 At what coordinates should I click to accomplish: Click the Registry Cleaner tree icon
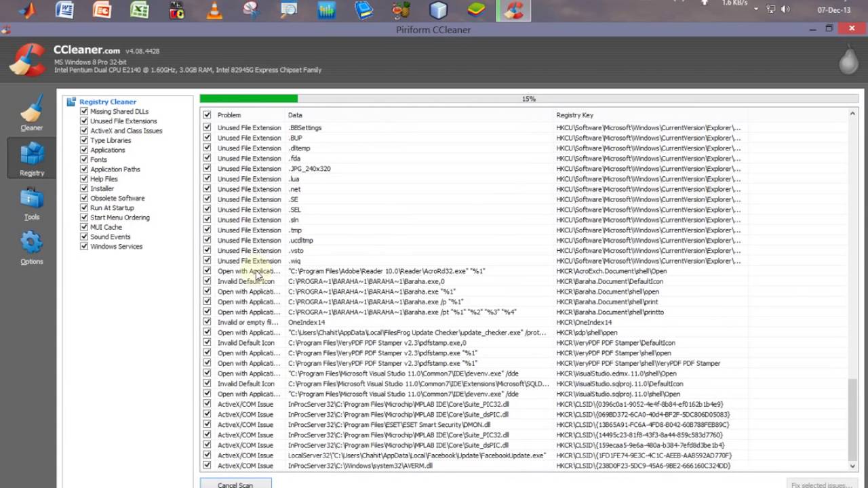click(71, 102)
